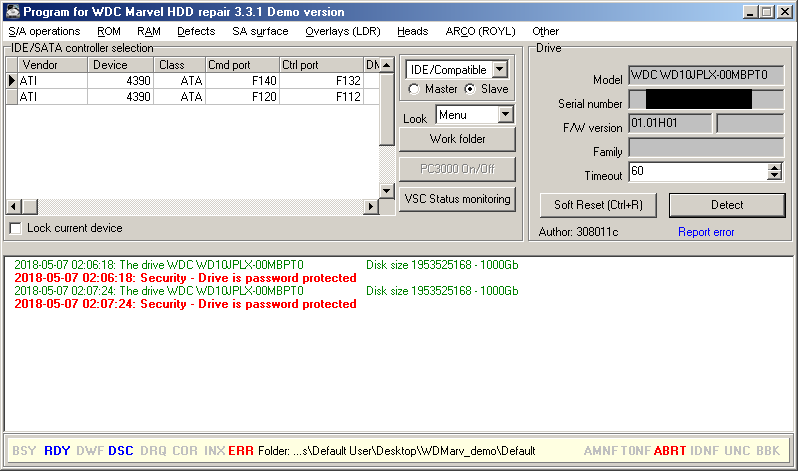Open the RAM menu
Image resolution: width=798 pixels, height=471 pixels.
pyautogui.click(x=149, y=32)
